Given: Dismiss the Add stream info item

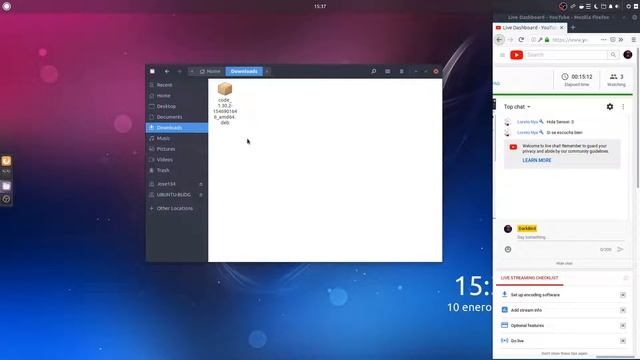Looking at the screenshot, I should tap(623, 310).
